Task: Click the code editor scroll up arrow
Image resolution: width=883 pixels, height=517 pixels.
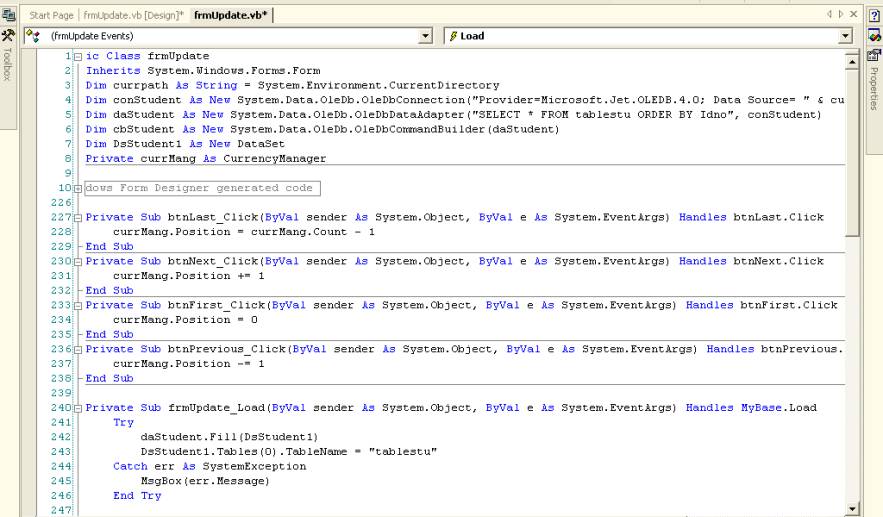Action: tap(851, 61)
